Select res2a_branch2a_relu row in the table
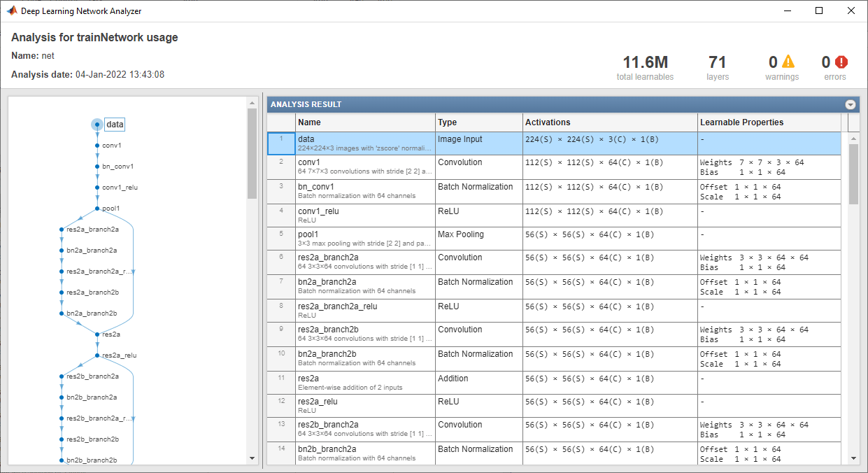Screen dimensions: 868x473 click(554, 311)
